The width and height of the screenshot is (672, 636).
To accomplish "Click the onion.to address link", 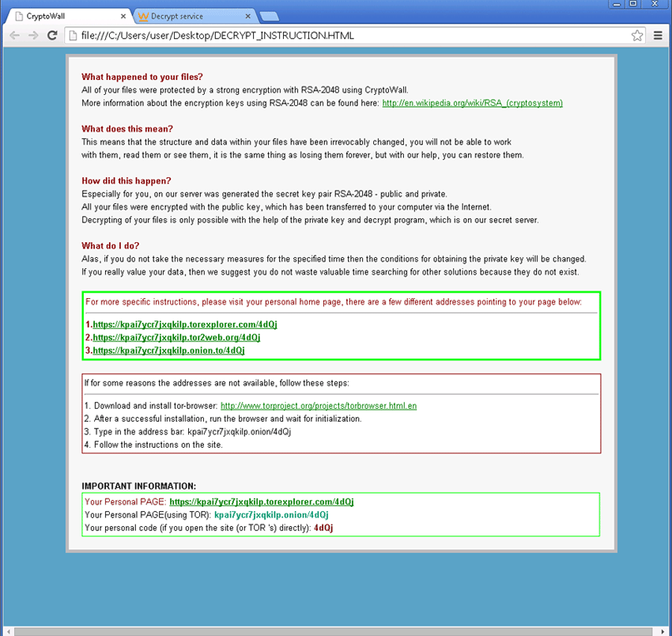I will [168, 350].
